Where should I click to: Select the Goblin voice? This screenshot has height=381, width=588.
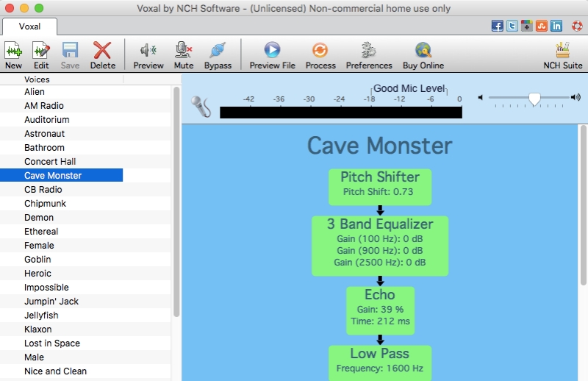85,260
